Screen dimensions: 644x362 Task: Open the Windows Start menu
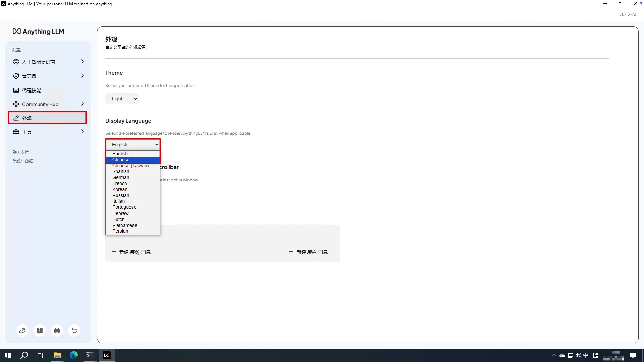(8, 355)
